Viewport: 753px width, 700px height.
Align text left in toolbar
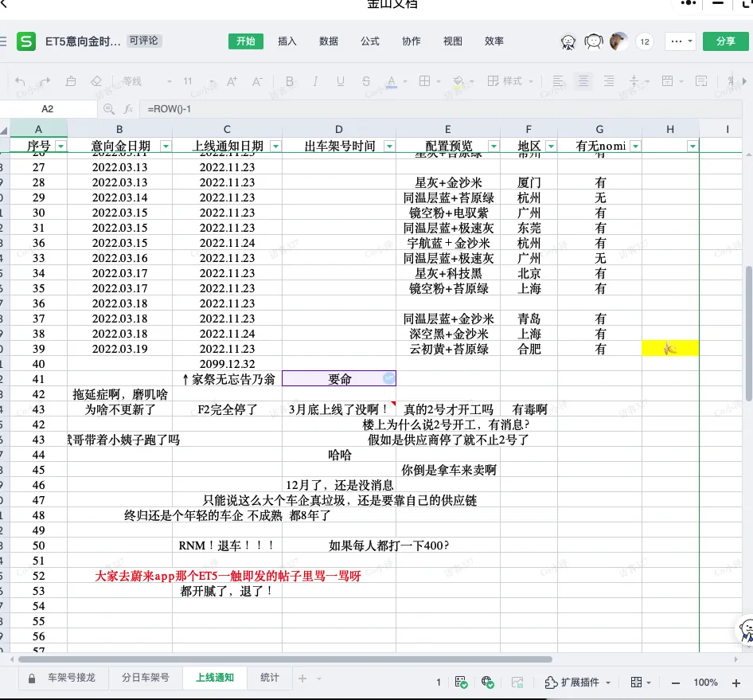(557, 81)
